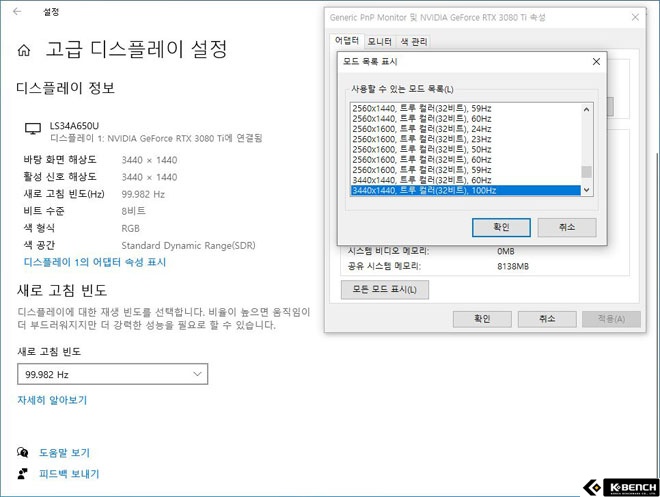
Task: Select 2560x1600 60Hz mode
Action: coord(466,159)
